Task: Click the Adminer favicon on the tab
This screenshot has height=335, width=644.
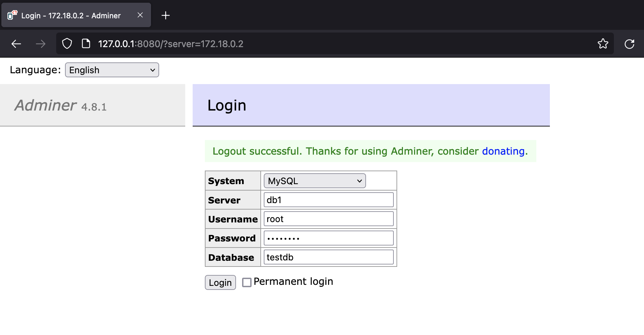Action: (x=11, y=15)
